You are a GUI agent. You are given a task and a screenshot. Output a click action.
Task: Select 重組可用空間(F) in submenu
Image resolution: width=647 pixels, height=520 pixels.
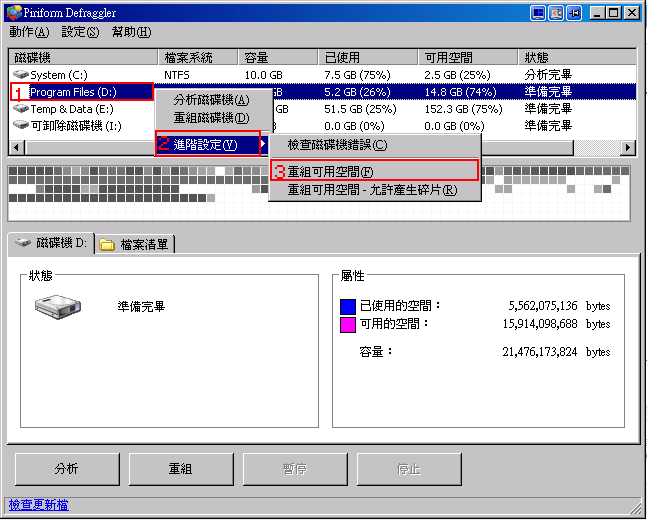pos(374,171)
